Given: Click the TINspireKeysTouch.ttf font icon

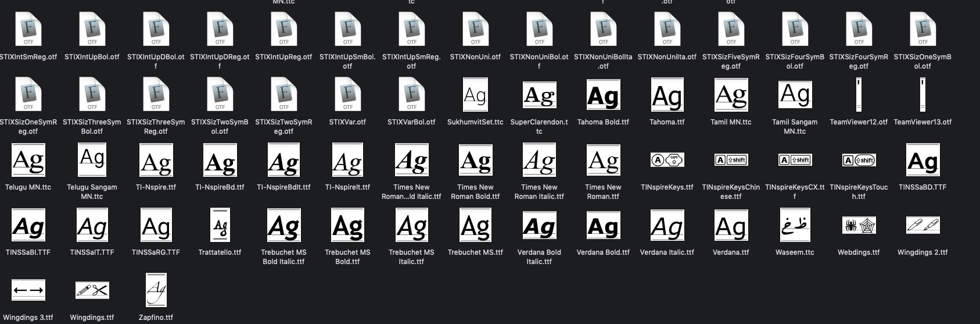Looking at the screenshot, I should [x=859, y=160].
